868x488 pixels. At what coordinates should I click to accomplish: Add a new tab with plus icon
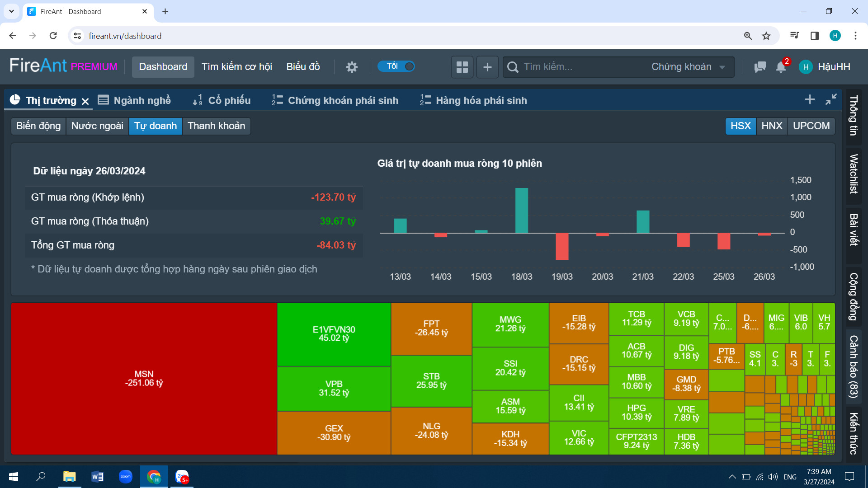810,99
